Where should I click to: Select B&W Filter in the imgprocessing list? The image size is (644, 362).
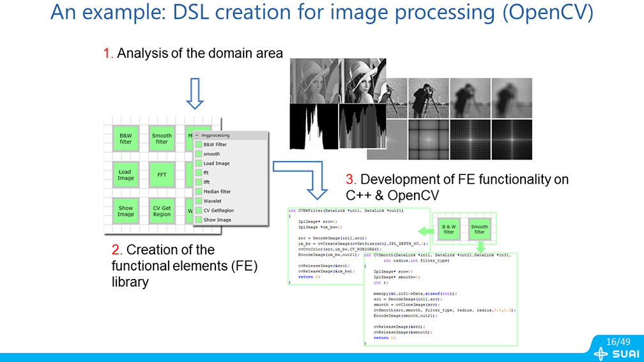(215, 145)
